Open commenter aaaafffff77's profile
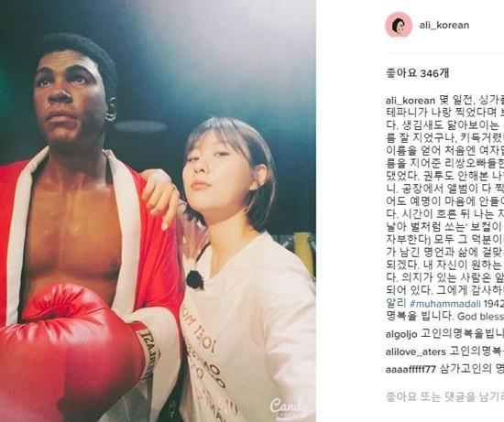504x422 pixels. pyautogui.click(x=411, y=369)
